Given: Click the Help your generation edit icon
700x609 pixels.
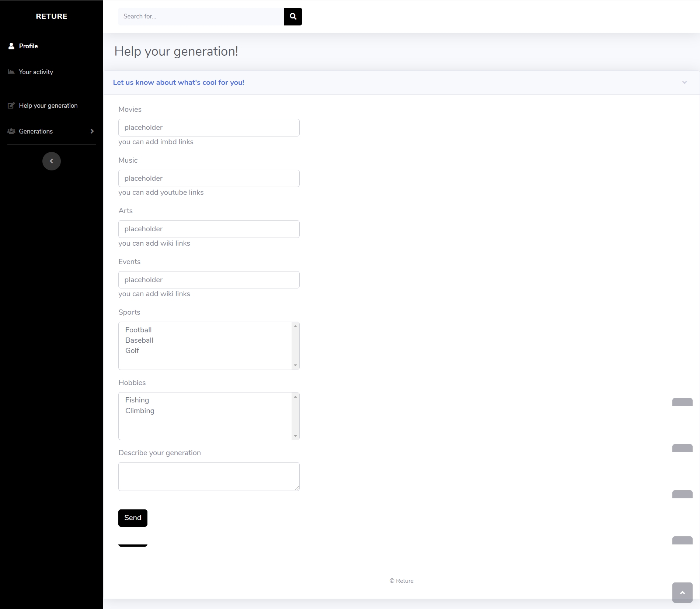Looking at the screenshot, I should (11, 105).
